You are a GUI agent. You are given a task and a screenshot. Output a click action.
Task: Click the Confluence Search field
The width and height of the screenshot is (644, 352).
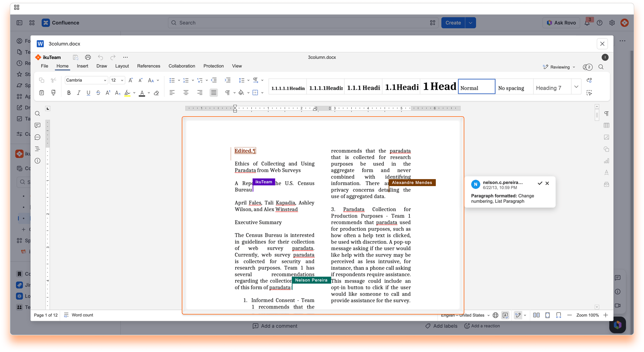(x=303, y=23)
